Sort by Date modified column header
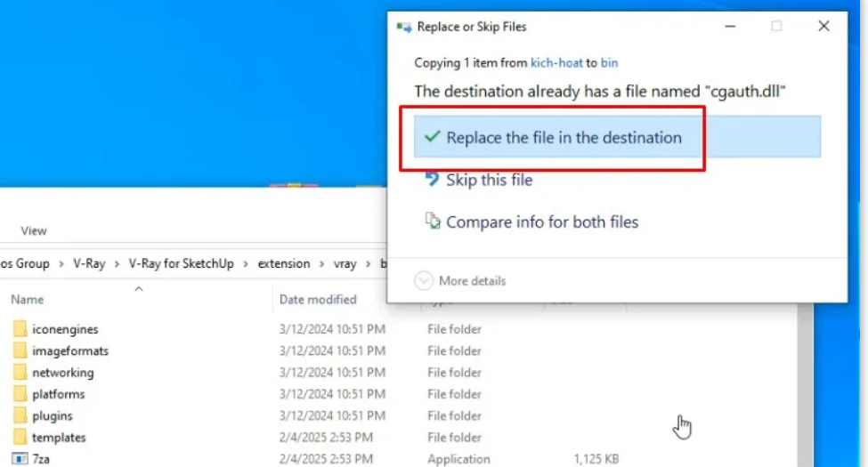 click(318, 300)
